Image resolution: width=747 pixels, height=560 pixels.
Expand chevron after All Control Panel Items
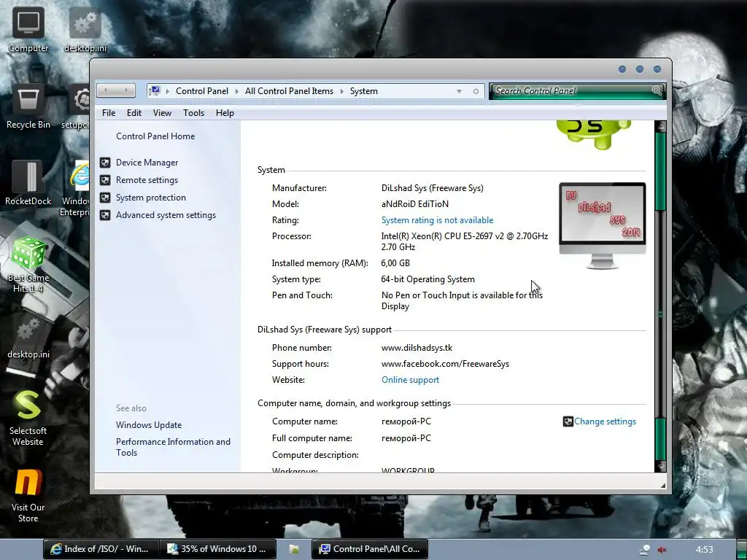tap(341, 91)
